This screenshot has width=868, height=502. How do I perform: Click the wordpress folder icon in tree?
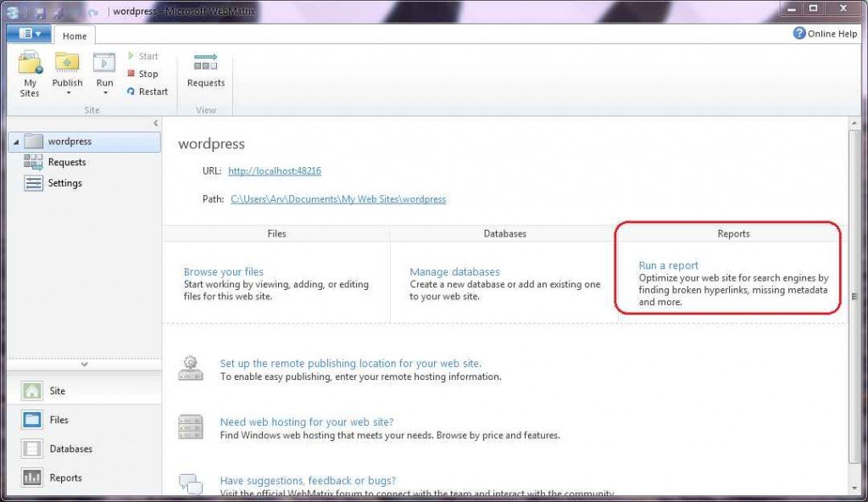33,142
